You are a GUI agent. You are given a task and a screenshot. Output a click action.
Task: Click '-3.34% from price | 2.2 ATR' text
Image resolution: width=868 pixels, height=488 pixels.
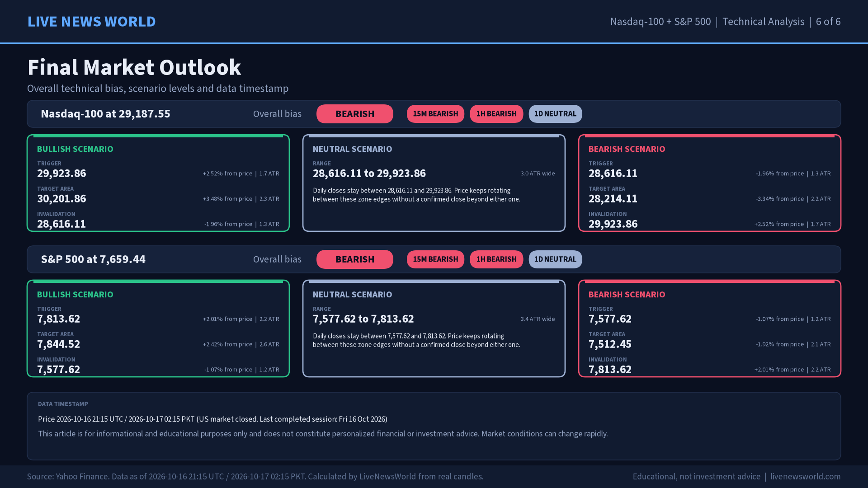pos(793,199)
